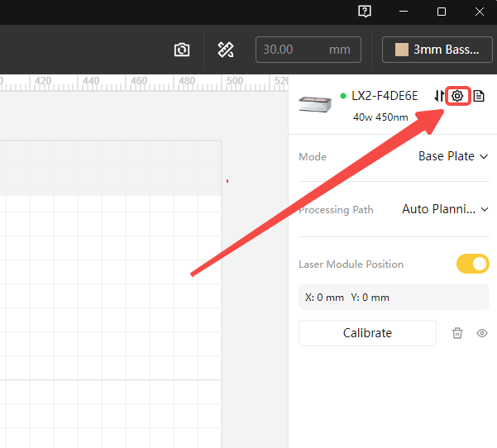
Task: Minimize the application window
Action: click(403, 11)
